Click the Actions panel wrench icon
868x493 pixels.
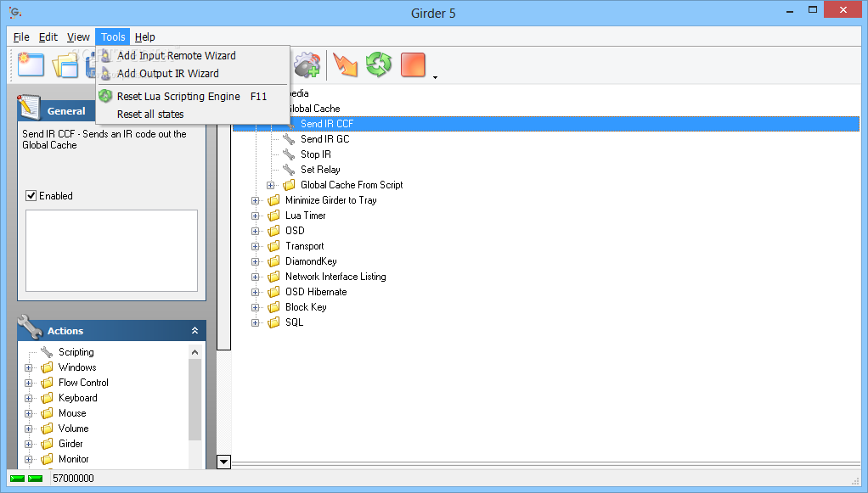pos(30,327)
